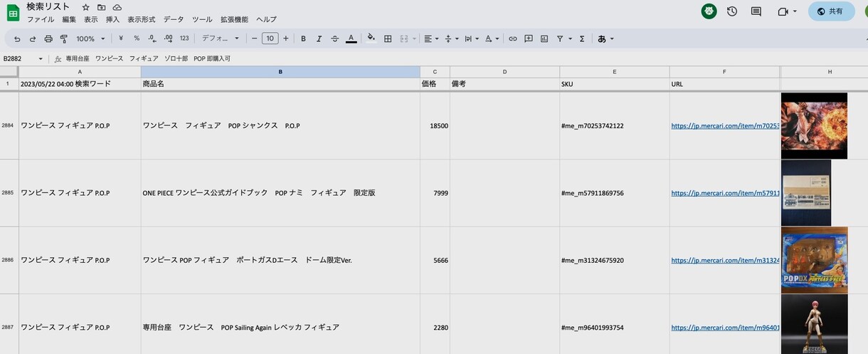The height and width of the screenshot is (354, 868).
Task: Select the paint format roller icon
Action: point(64,38)
